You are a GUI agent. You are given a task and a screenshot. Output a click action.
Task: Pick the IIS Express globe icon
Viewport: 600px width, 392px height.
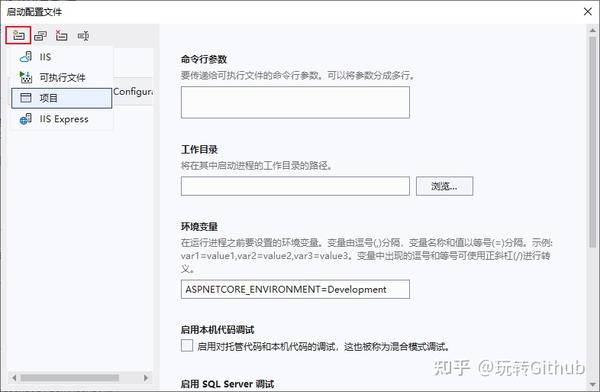[x=26, y=119]
